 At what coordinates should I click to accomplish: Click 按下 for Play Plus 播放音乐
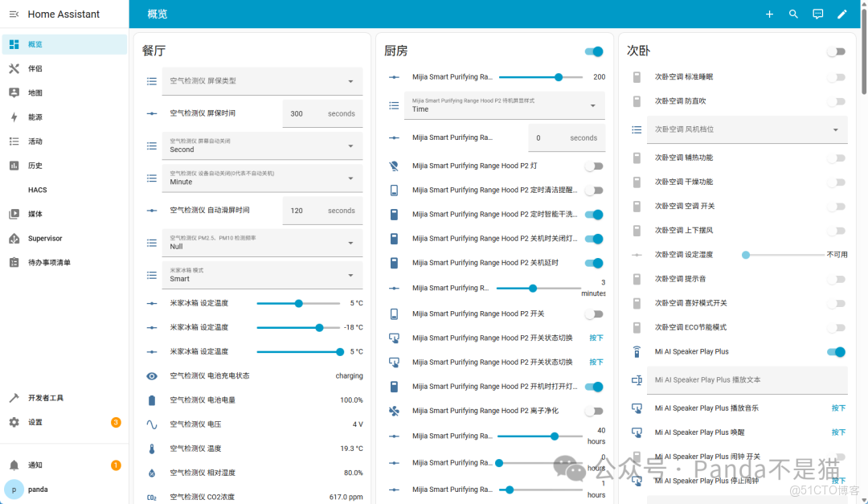coord(838,408)
